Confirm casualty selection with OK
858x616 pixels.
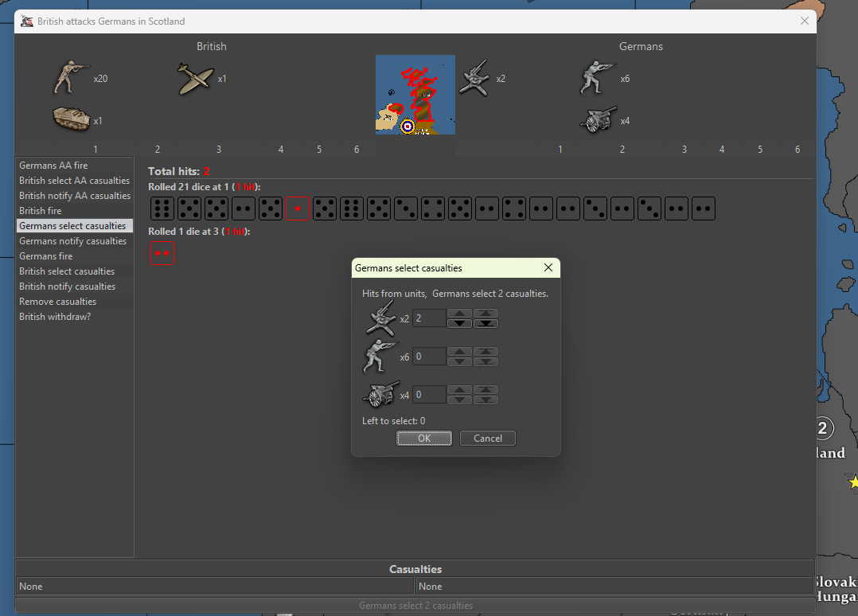coord(424,439)
